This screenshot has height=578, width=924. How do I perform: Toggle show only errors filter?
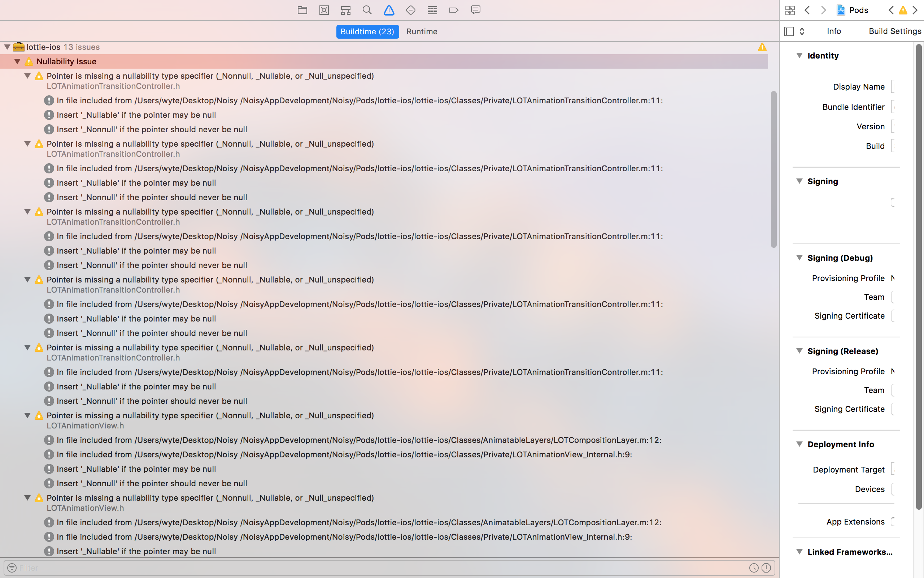click(766, 568)
